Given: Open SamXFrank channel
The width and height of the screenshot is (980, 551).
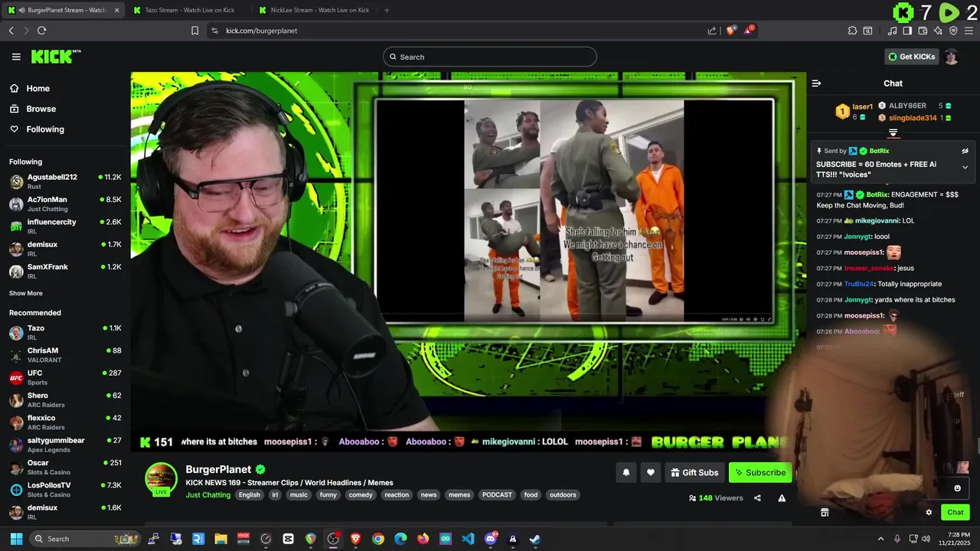Looking at the screenshot, I should (x=65, y=271).
